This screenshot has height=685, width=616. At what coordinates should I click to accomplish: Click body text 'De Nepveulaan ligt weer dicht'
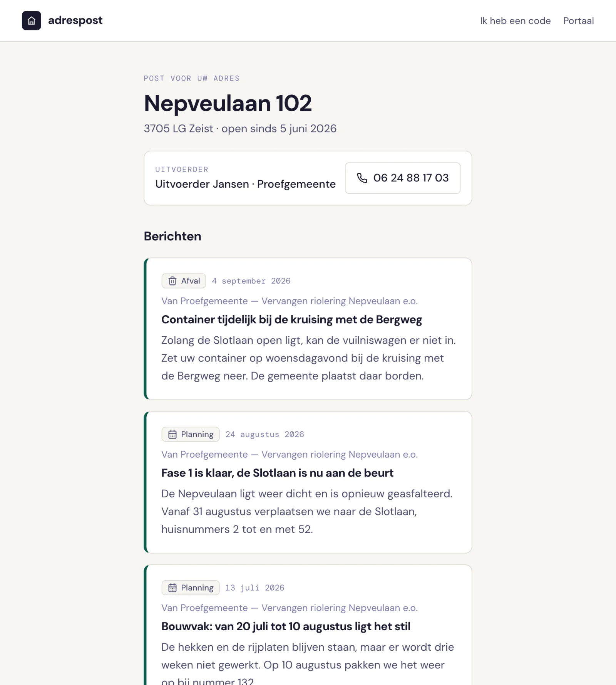(x=307, y=511)
